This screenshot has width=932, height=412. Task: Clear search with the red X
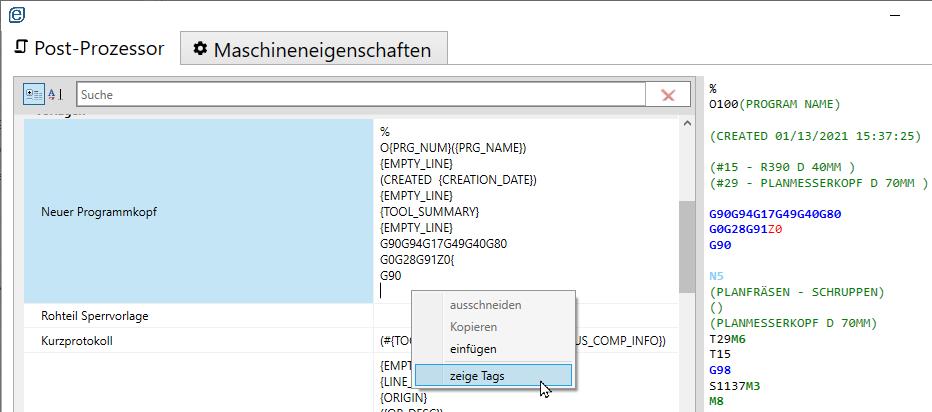point(667,95)
